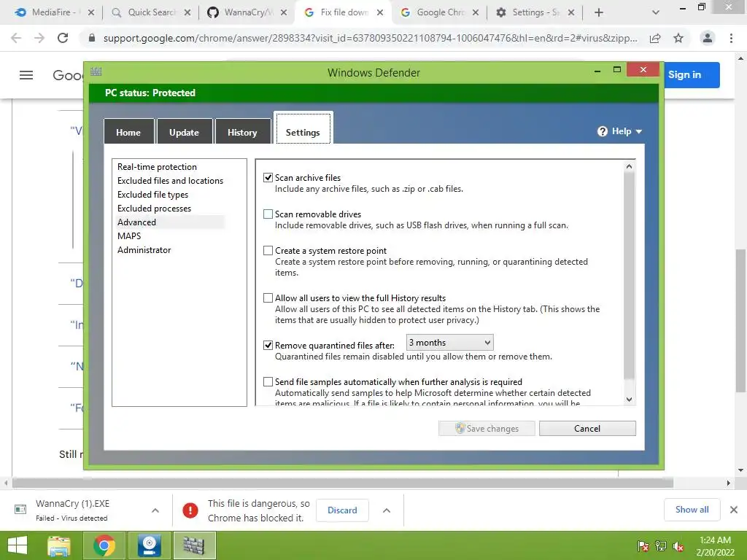747x560 pixels.
Task: Click the share page icon in address bar
Action: tap(655, 38)
